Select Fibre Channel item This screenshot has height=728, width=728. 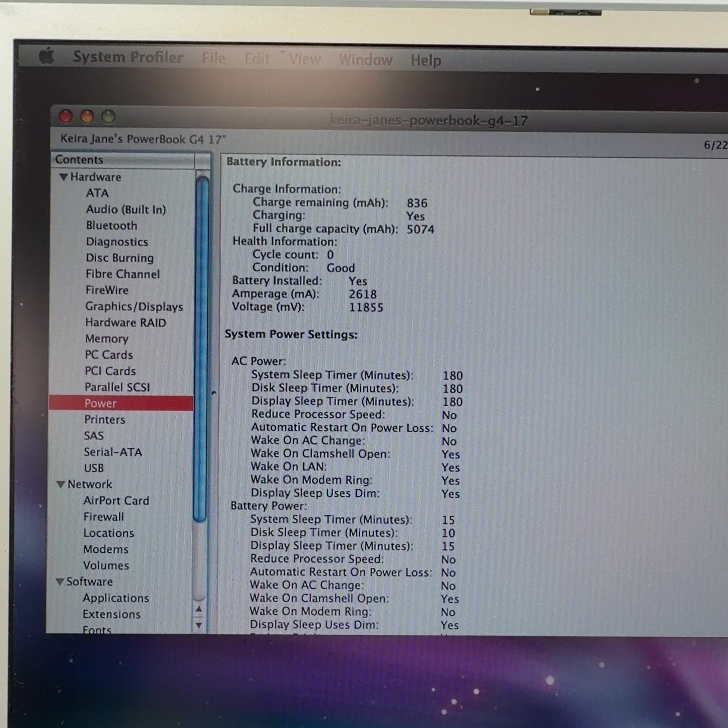(122, 274)
